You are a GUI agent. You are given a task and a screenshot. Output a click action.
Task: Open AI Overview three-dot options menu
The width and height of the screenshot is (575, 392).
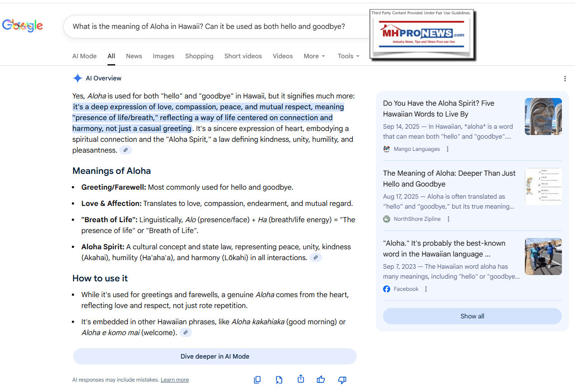tap(565, 79)
